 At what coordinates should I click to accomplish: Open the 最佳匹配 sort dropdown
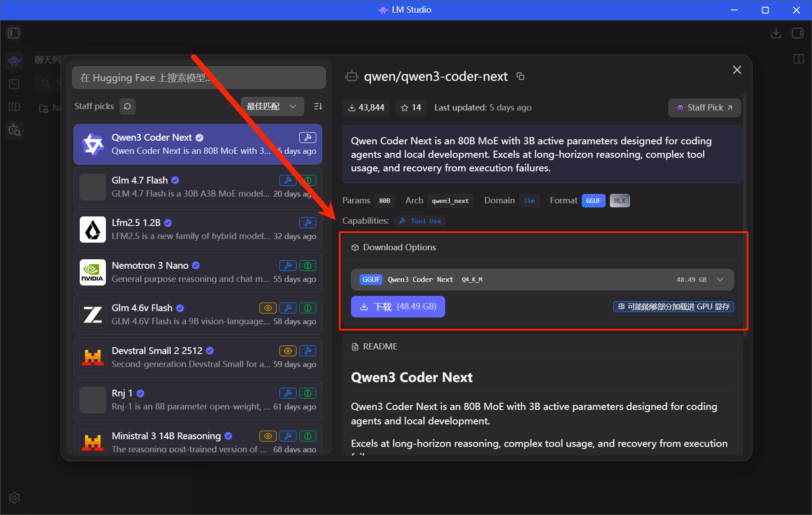272,106
